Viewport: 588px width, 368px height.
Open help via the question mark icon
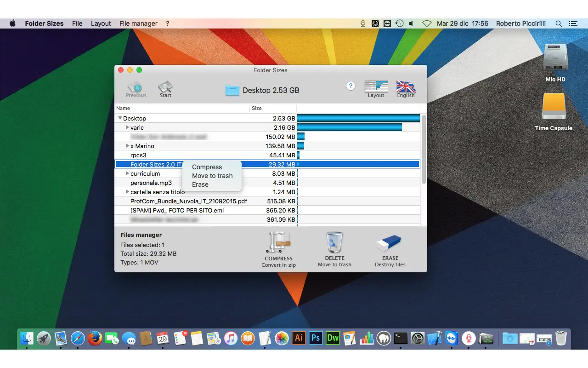point(351,86)
